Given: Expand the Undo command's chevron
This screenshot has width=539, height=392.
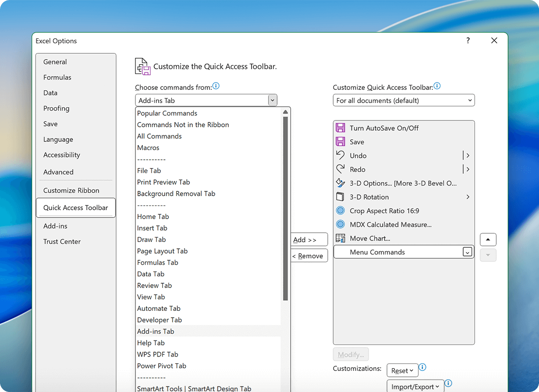Looking at the screenshot, I should (467, 155).
